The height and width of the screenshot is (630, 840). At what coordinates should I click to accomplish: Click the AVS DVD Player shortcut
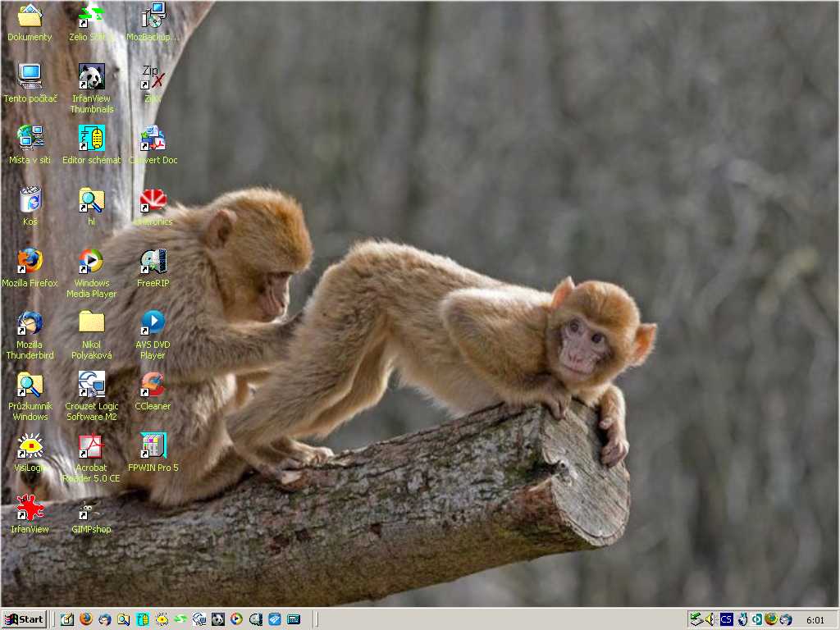pos(153,322)
